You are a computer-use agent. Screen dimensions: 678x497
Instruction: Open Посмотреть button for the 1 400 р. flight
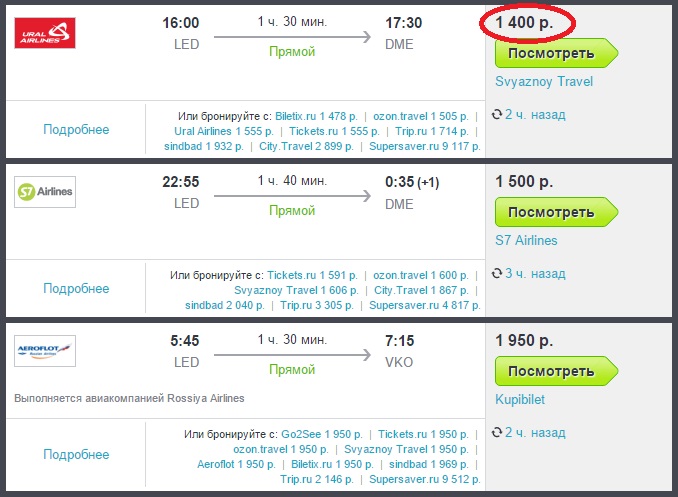pyautogui.click(x=556, y=53)
